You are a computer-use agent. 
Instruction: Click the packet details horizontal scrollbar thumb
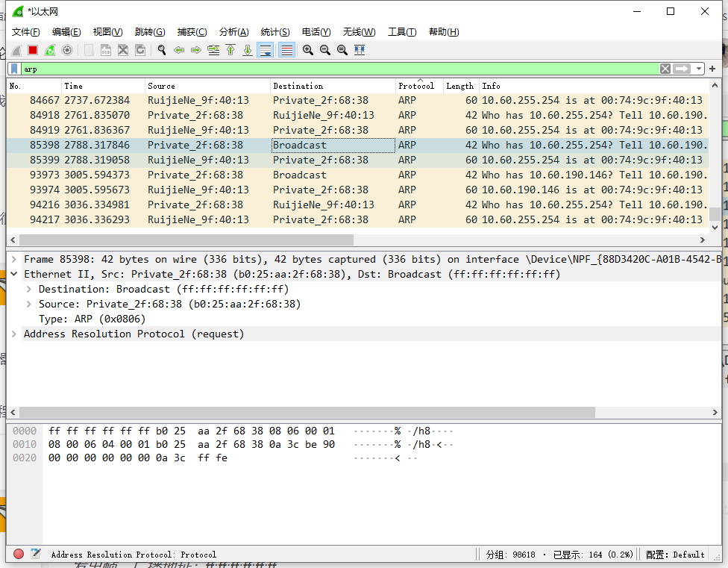[x=307, y=412]
